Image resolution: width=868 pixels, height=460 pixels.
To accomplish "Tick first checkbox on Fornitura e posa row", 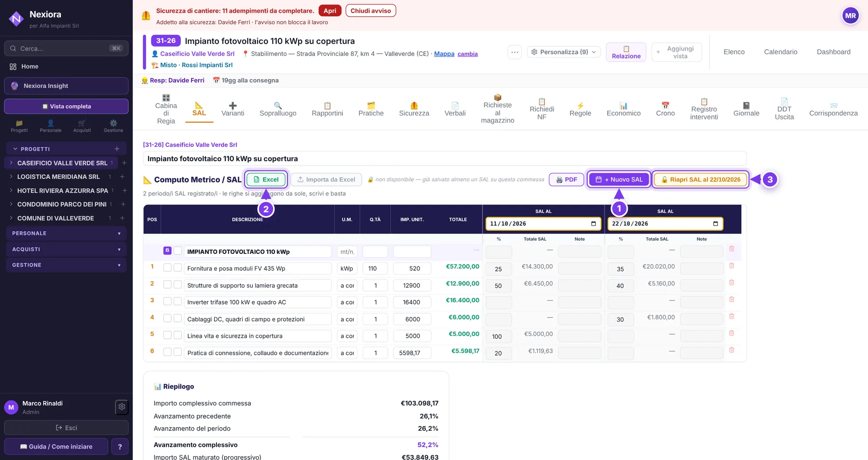I will coord(167,267).
